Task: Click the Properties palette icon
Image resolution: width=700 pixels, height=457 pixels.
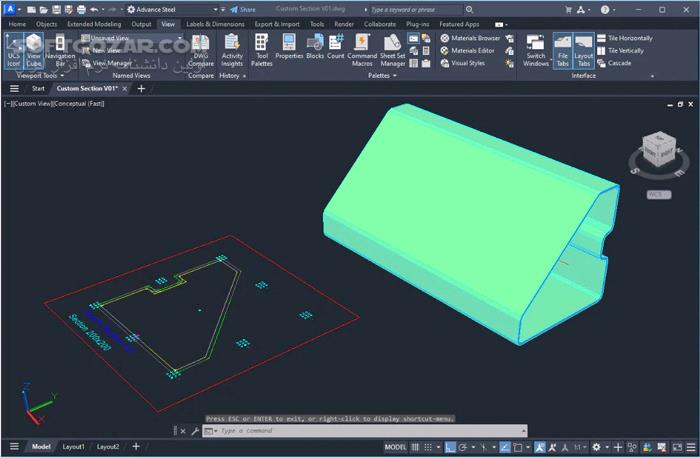Action: click(289, 50)
